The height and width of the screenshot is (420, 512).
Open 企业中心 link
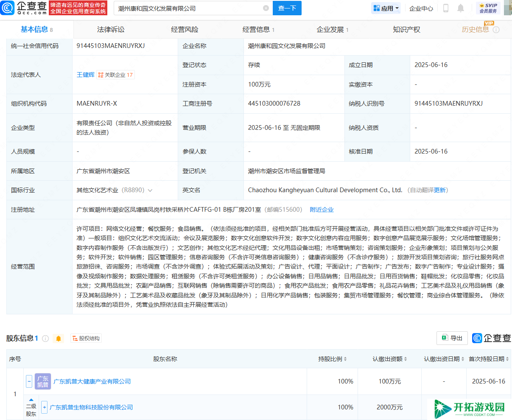pos(421,8)
